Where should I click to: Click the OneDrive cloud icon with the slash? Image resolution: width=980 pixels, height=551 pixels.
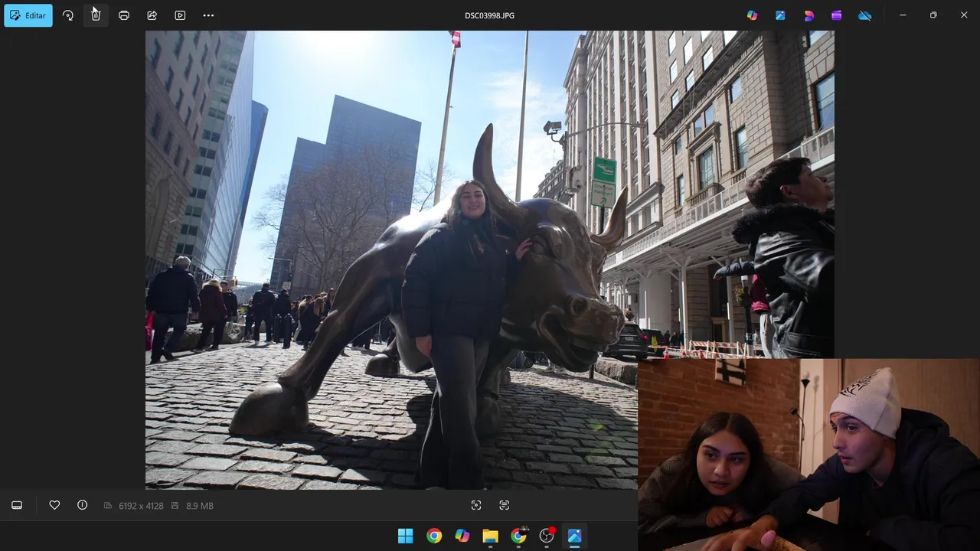864,15
